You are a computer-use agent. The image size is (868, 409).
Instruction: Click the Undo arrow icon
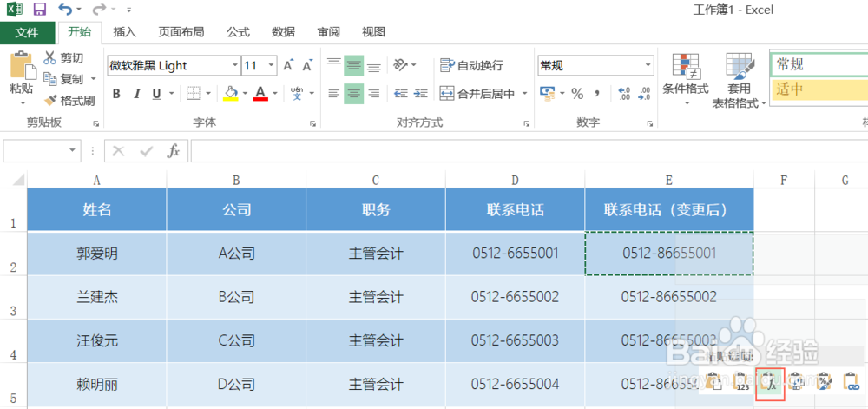[x=66, y=10]
